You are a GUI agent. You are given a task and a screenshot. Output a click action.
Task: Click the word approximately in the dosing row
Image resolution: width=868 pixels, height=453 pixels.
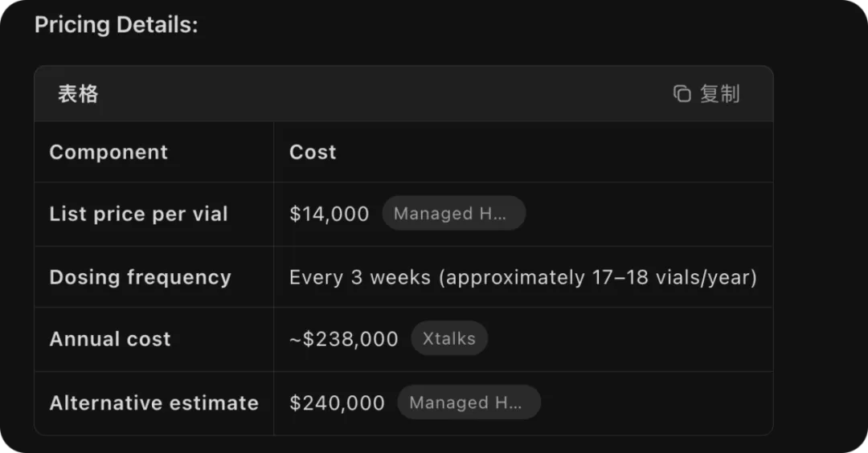point(514,277)
